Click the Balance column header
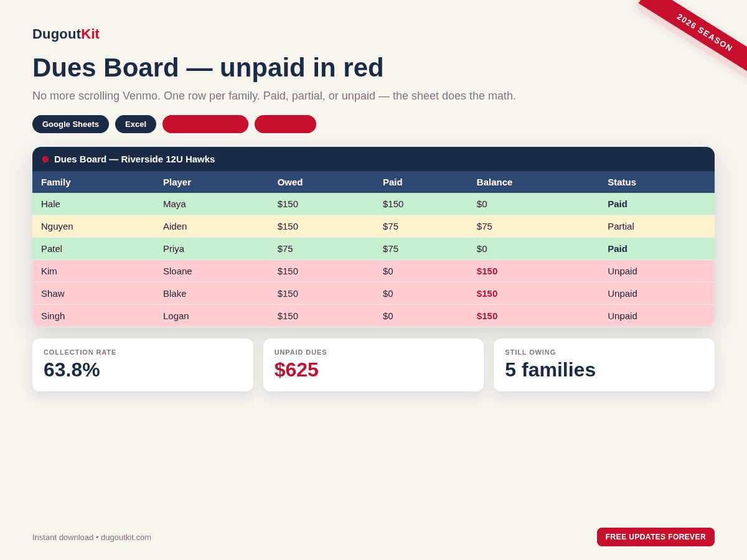This screenshot has width=747, height=560. pyautogui.click(x=495, y=182)
